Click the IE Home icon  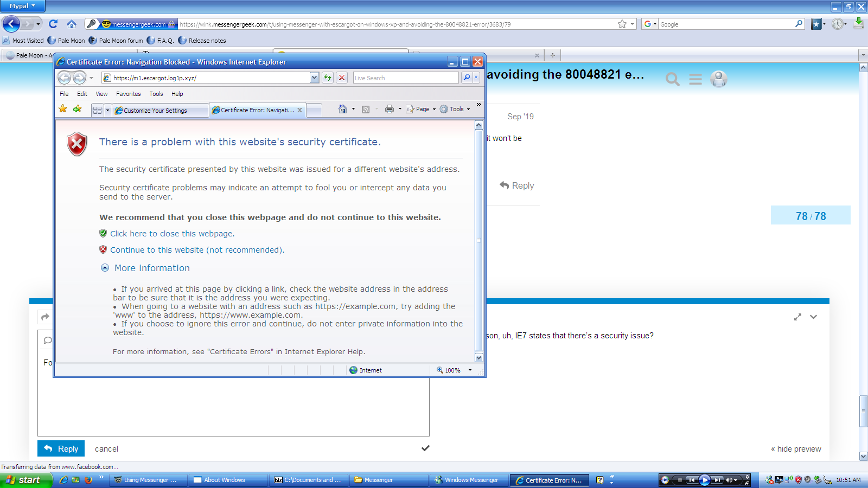[x=343, y=109]
